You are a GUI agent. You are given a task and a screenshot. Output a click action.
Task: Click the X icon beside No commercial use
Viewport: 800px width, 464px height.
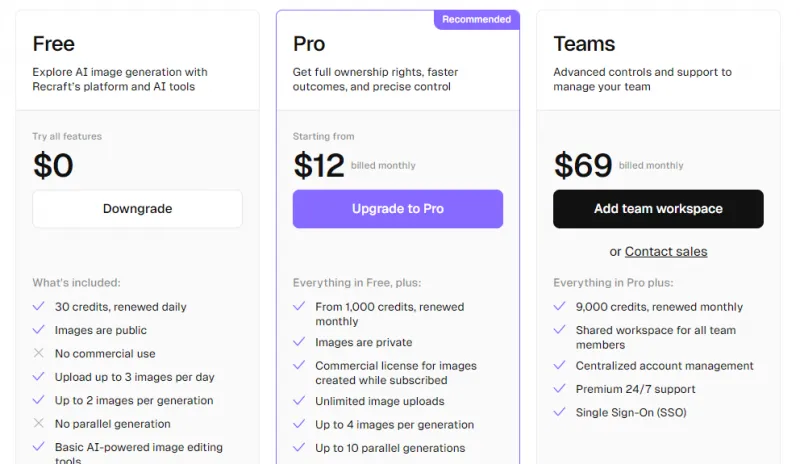coord(39,353)
